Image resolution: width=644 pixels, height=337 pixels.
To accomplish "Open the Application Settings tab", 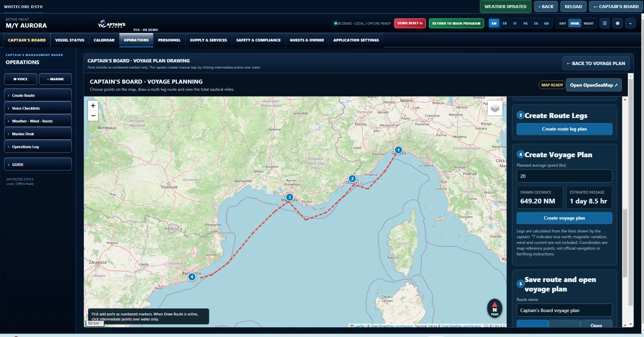I will [x=356, y=40].
